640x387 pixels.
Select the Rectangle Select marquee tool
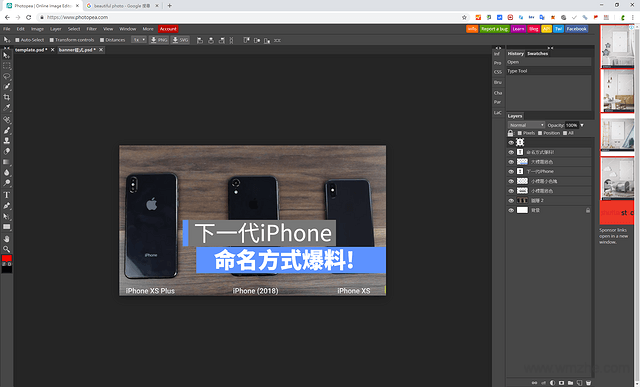pos(7,66)
